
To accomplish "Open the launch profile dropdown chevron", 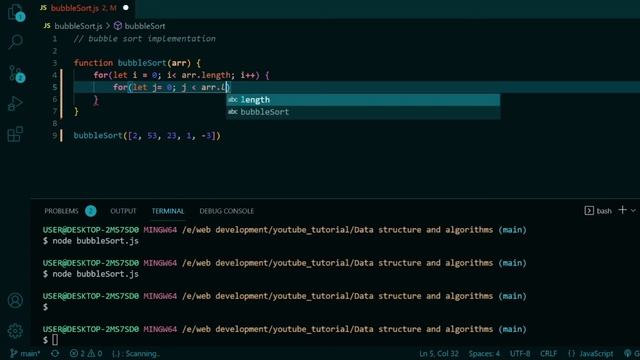I will tap(633, 211).
